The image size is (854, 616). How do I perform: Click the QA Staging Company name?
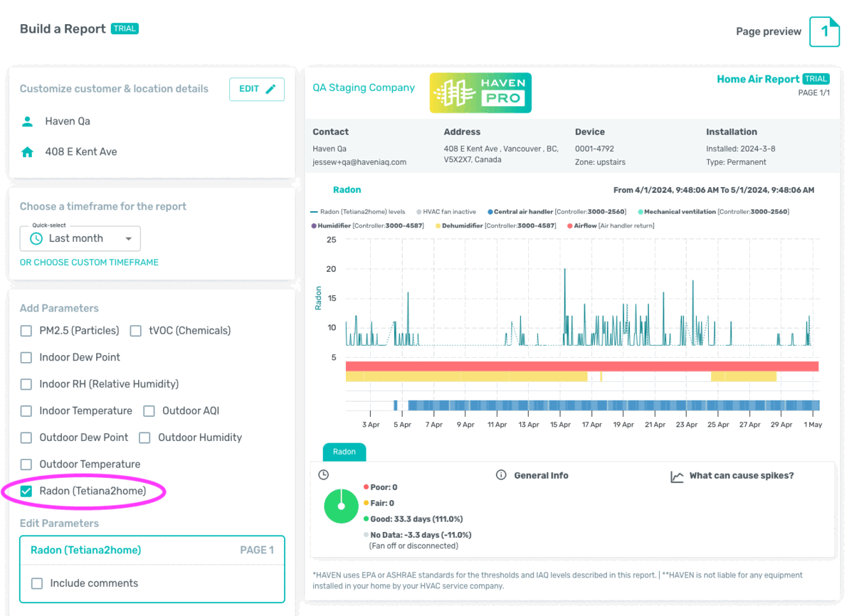pyautogui.click(x=364, y=88)
